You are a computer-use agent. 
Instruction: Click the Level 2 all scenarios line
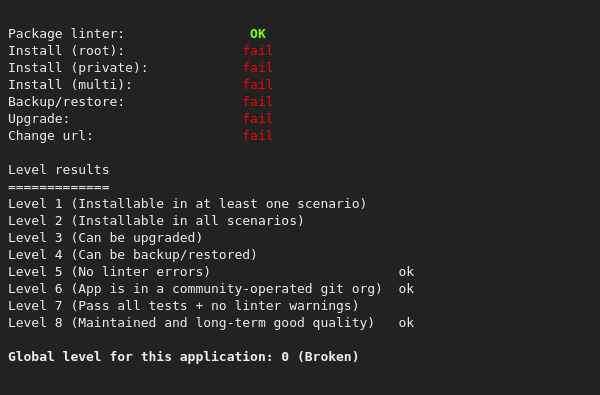(x=156, y=220)
